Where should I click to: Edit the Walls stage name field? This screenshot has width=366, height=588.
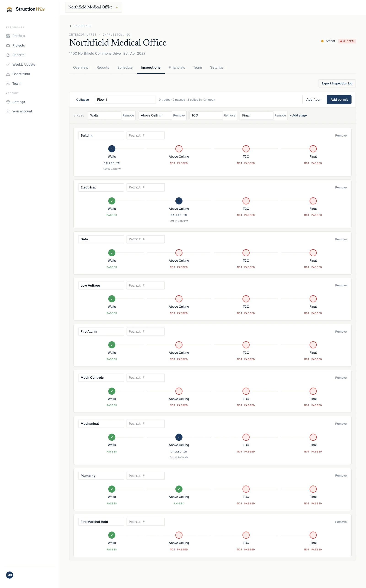coord(104,115)
